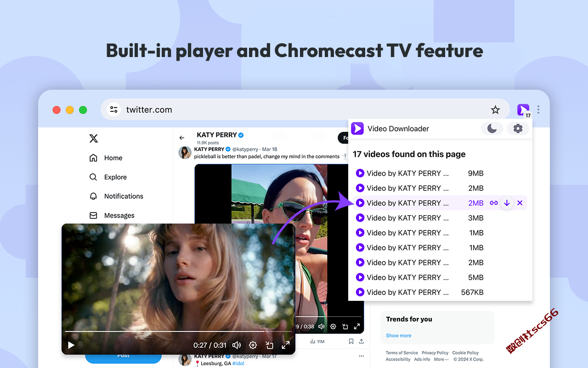
Task: View the 11M tweet views stats
Action: click(x=317, y=341)
